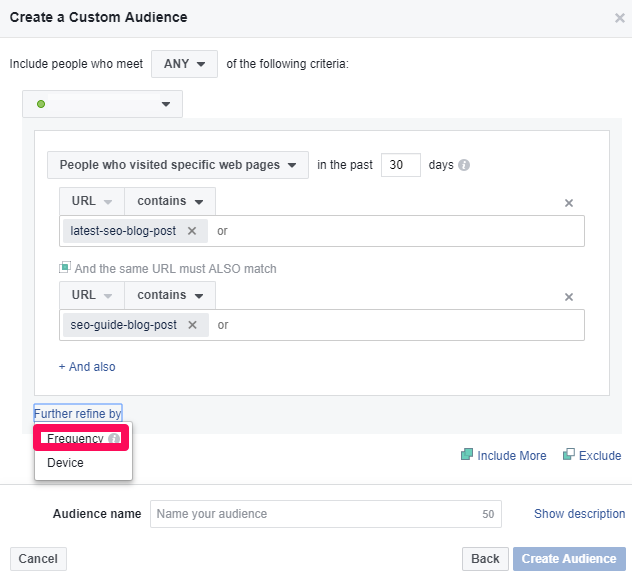Close the Create a Custom Audience dialog
Screen dimensions: 632x572
(x=619, y=18)
